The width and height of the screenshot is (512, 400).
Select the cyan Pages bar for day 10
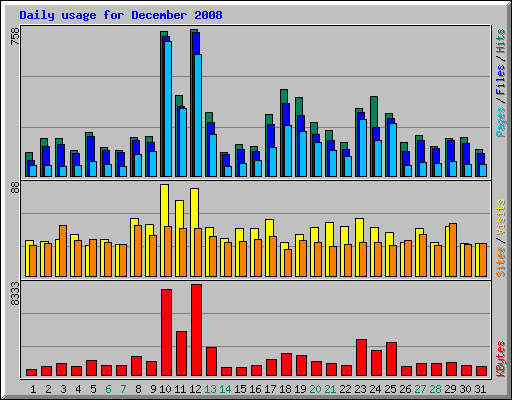click(168, 109)
